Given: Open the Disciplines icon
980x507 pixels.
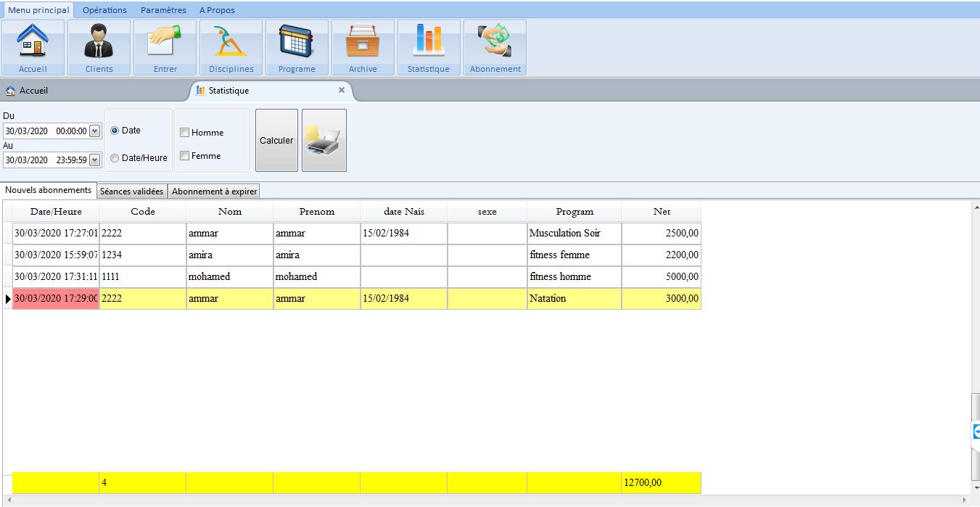Looking at the screenshot, I should pos(231,47).
